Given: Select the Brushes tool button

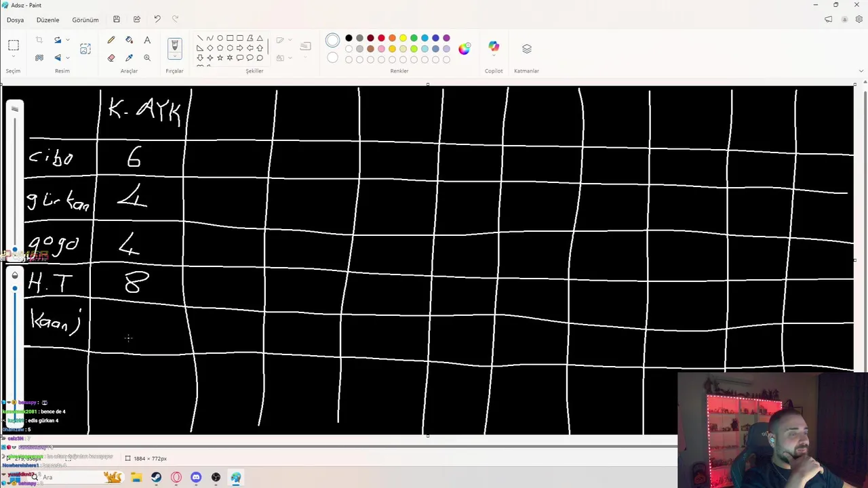Looking at the screenshot, I should 175,45.
